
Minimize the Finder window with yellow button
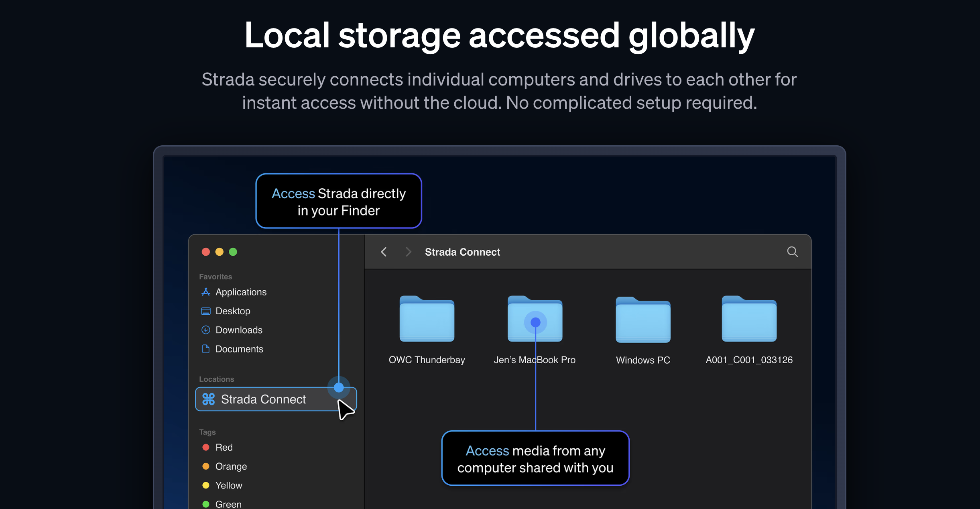point(220,252)
